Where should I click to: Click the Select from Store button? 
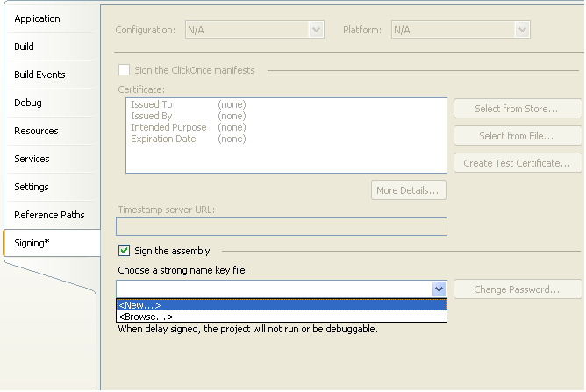point(518,109)
